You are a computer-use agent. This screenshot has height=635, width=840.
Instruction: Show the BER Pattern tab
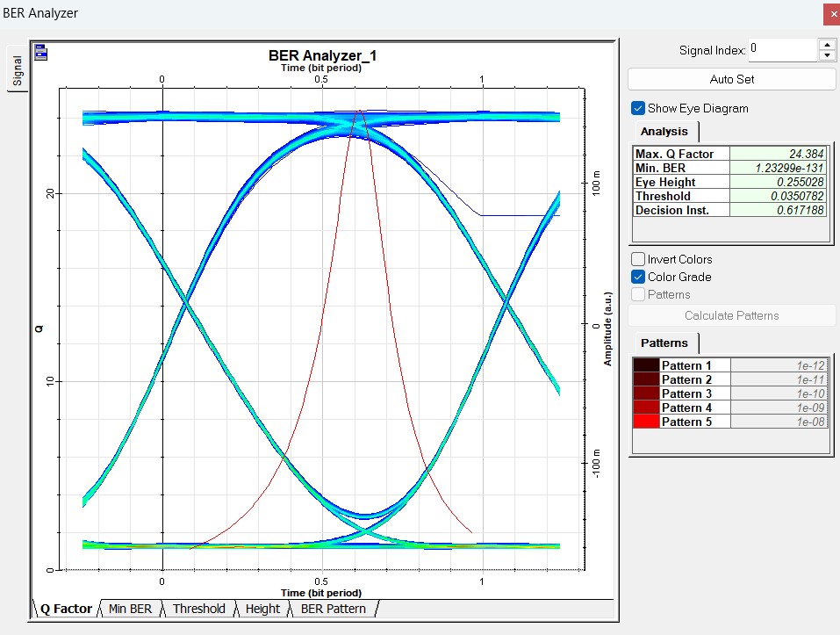tap(333, 609)
